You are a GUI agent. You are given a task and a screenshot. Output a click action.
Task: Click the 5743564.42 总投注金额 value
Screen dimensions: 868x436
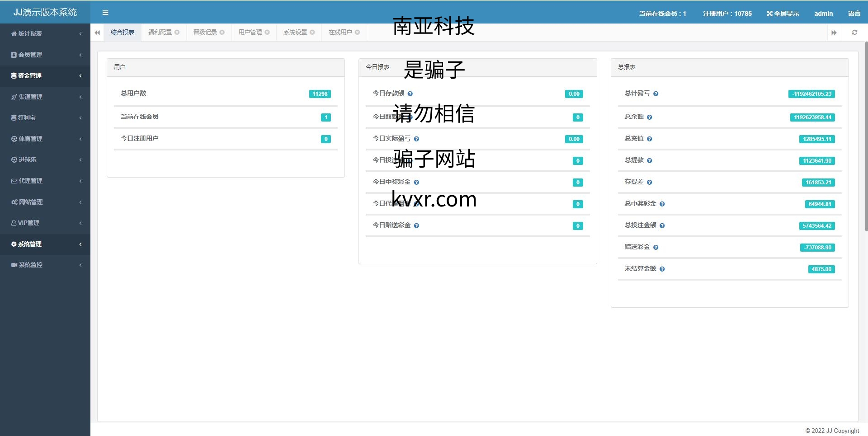817,226
